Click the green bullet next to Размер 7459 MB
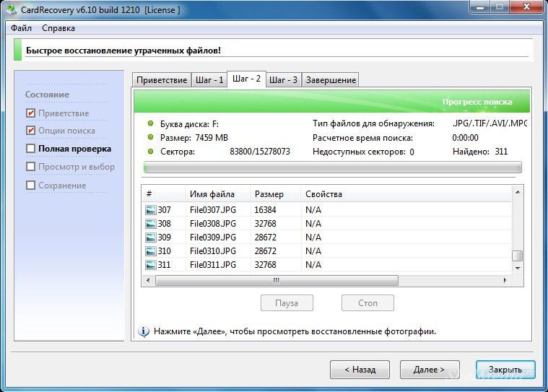The width and height of the screenshot is (548, 392). [151, 137]
